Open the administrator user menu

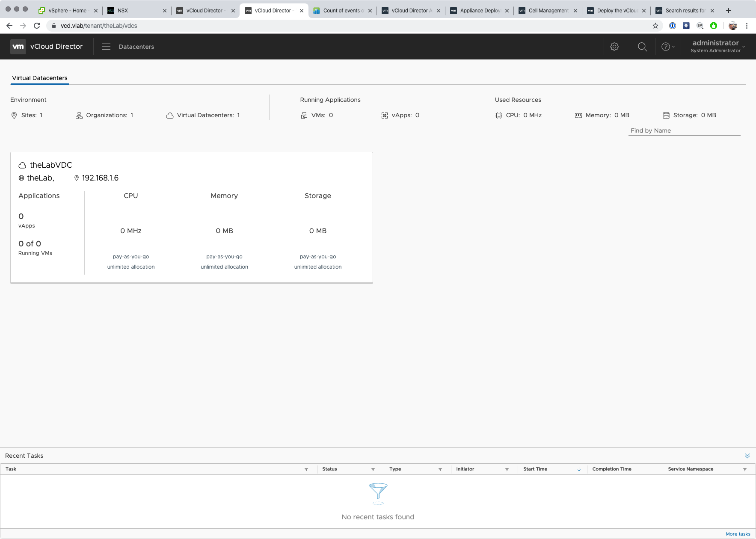[x=717, y=46]
